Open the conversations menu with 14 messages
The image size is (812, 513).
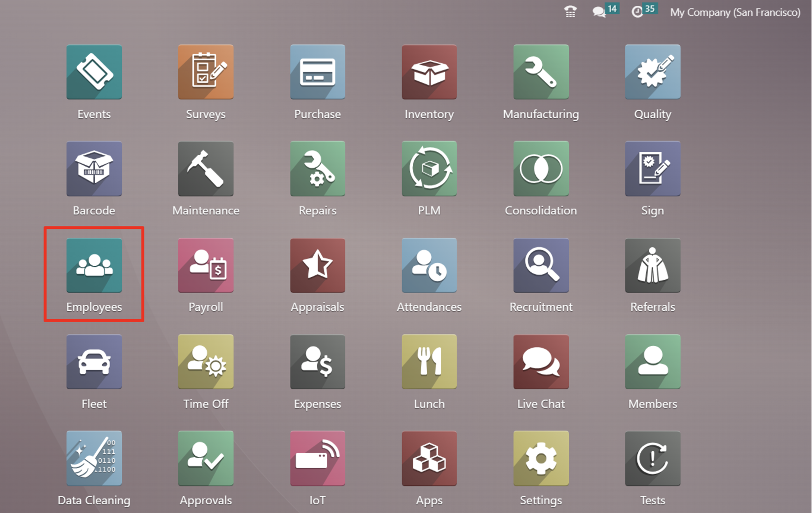(599, 12)
